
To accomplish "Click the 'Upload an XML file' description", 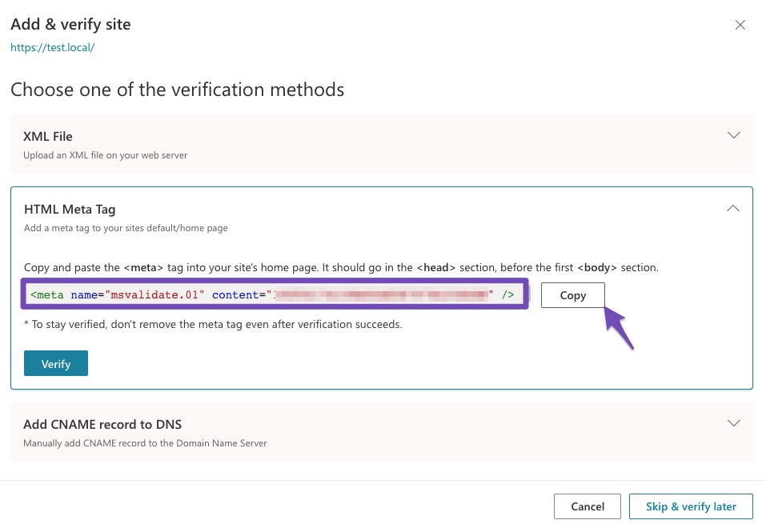I will click(x=105, y=155).
